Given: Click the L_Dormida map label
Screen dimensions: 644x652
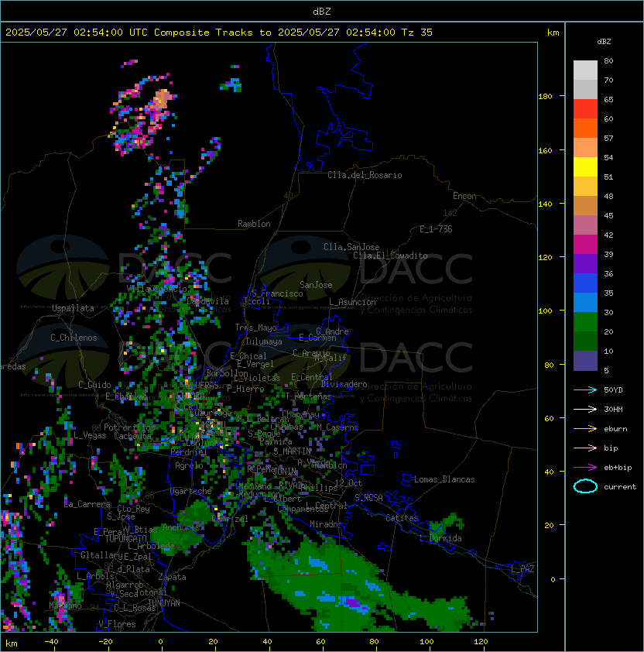Looking at the screenshot, I should pos(440,538).
